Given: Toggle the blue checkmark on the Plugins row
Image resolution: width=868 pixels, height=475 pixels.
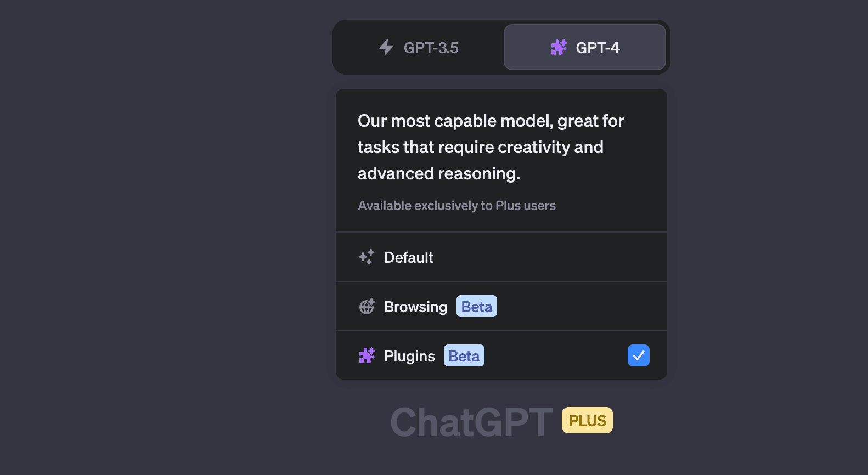Looking at the screenshot, I should click(x=639, y=355).
